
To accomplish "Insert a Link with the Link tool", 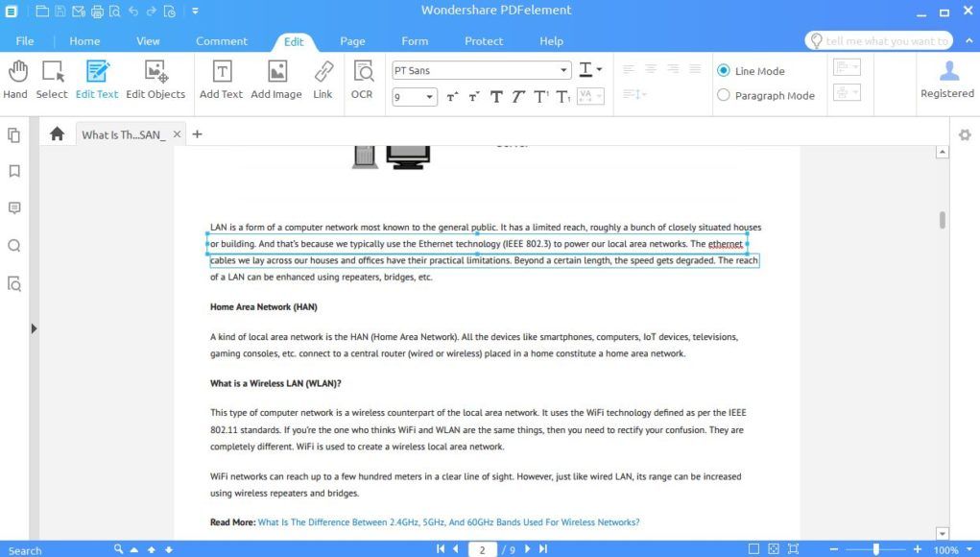I will (323, 77).
